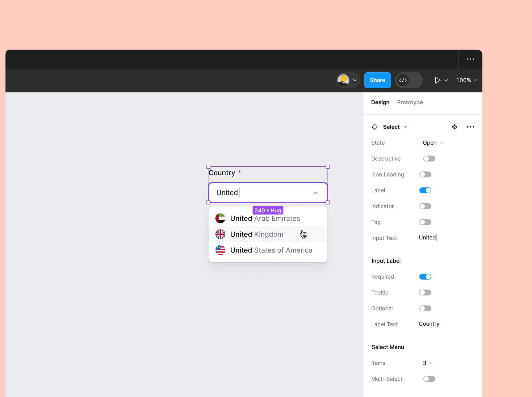Select United Kingdom from the country list

click(x=256, y=234)
